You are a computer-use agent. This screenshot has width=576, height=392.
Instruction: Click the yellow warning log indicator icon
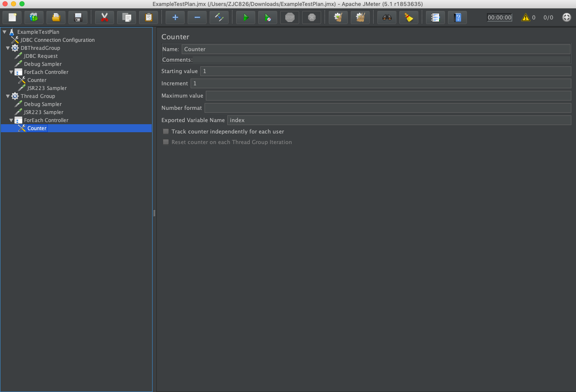point(525,17)
